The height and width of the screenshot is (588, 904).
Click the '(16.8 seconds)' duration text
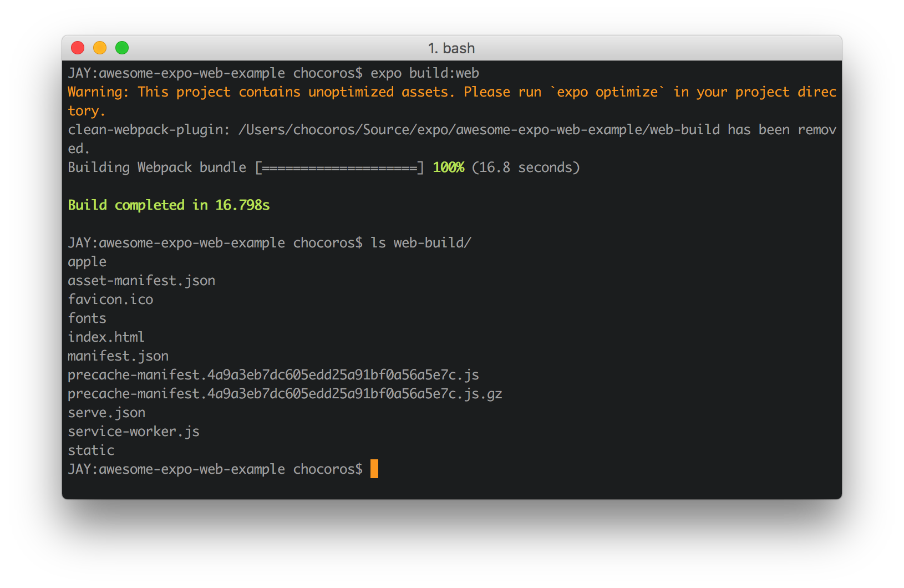pyautogui.click(x=526, y=168)
